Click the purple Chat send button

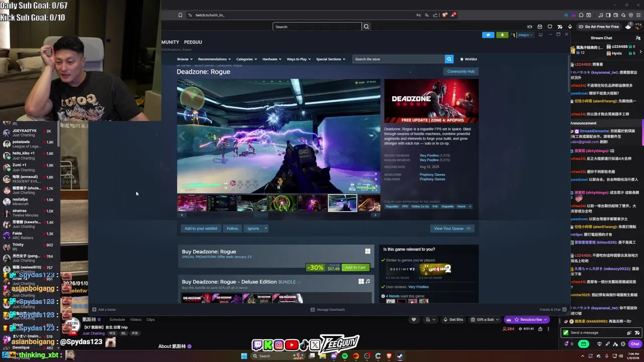point(635,344)
